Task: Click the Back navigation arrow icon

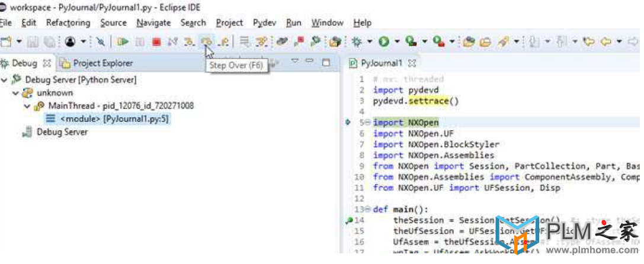Action: [606, 41]
